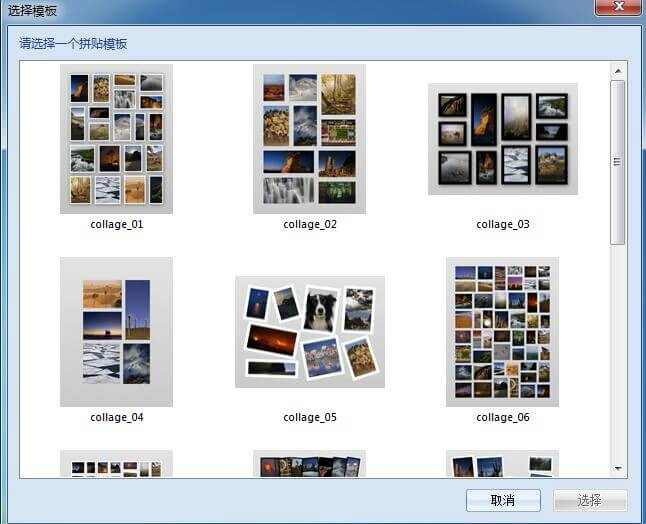Screen dimensions: 646x524
Task: Click the 选择 select button
Action: coord(590,500)
